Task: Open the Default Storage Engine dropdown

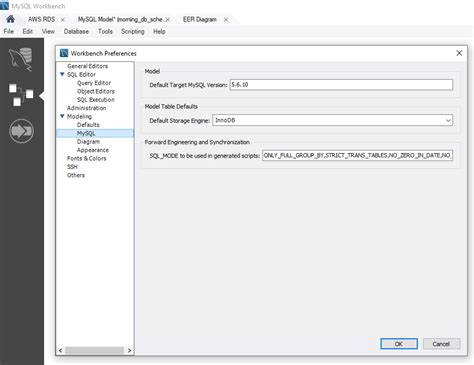Action: pos(448,120)
